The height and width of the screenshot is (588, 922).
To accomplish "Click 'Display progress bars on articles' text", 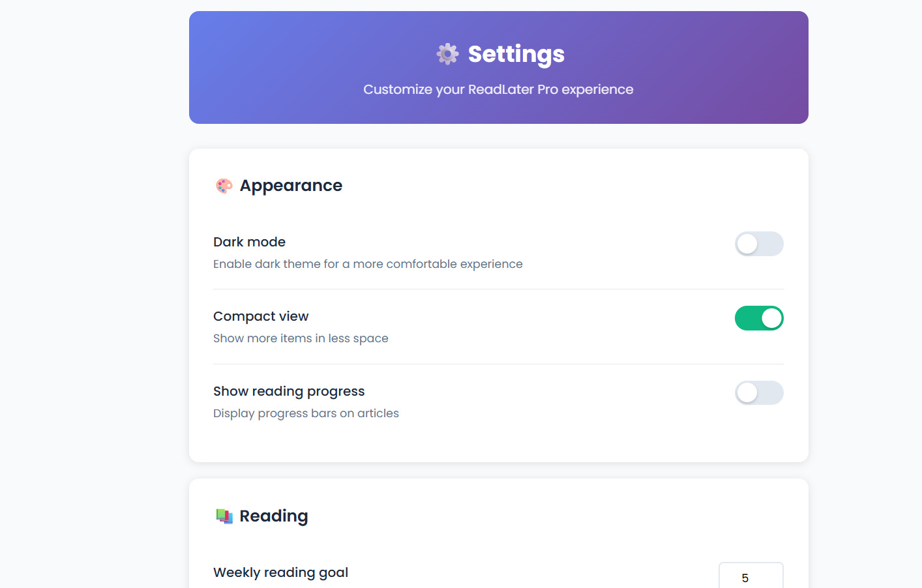I will [306, 413].
